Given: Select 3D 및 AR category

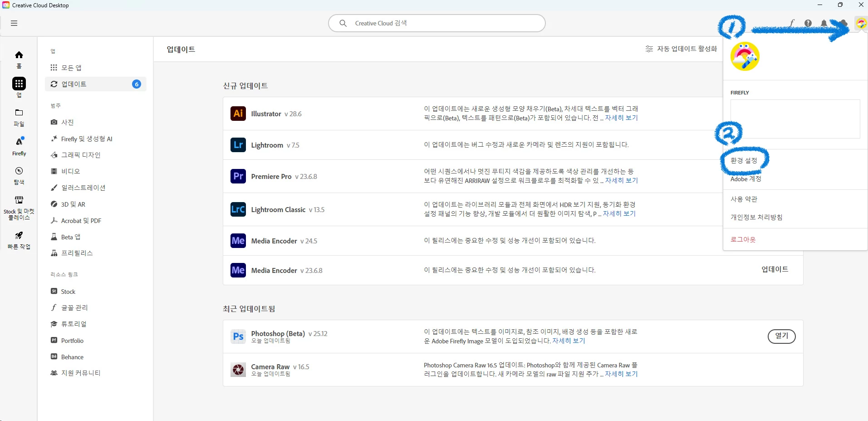Looking at the screenshot, I should [96, 204].
